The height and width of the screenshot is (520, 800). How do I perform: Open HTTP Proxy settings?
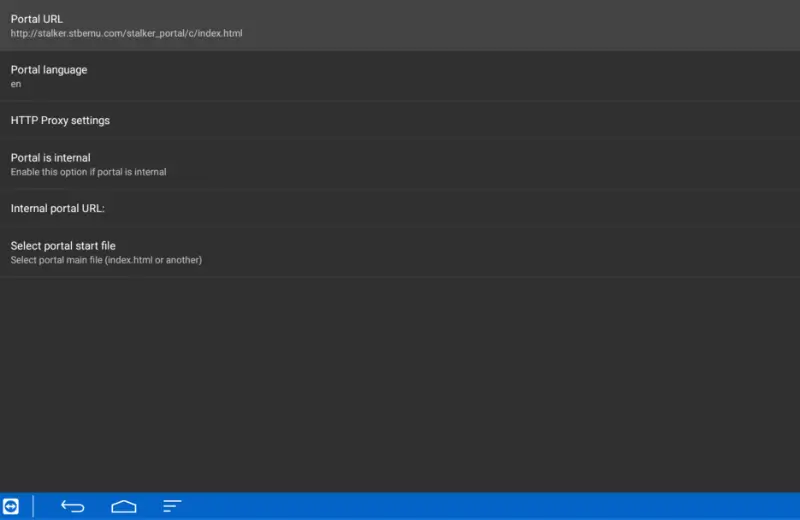coord(400,120)
